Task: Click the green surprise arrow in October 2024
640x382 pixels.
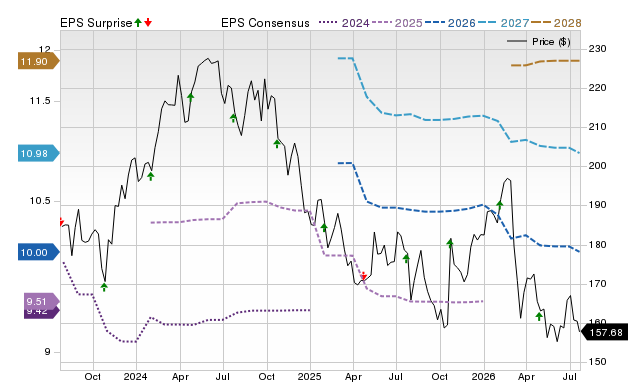Action: point(277,144)
